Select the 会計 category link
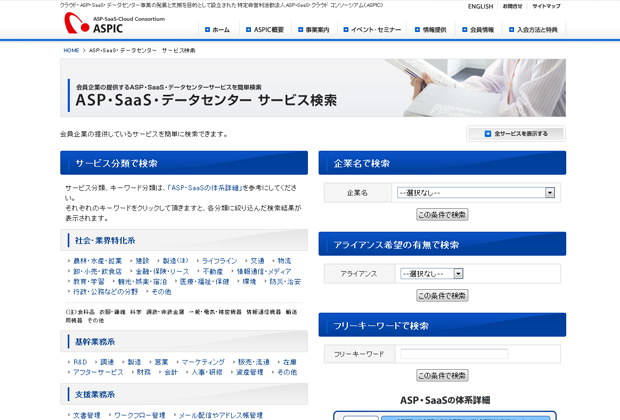 [171, 372]
